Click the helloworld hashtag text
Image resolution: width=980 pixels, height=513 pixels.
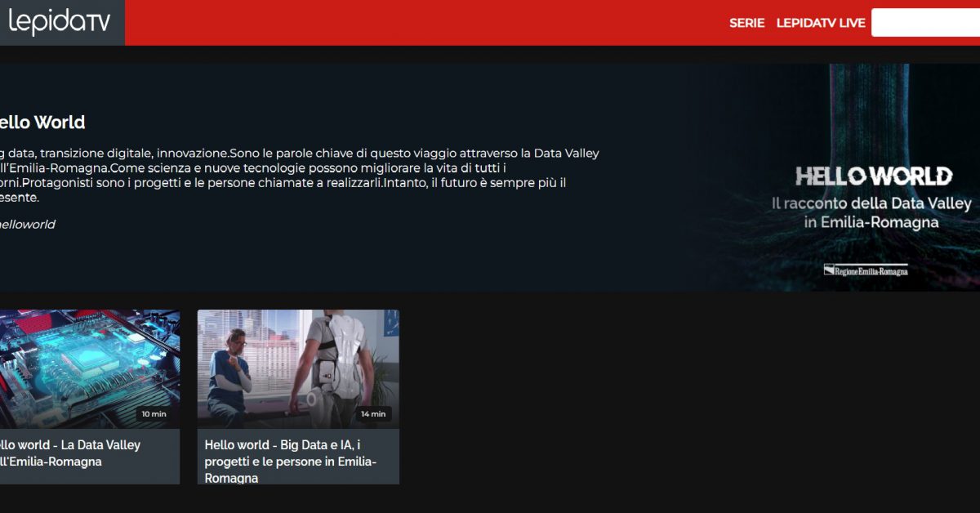(28, 225)
